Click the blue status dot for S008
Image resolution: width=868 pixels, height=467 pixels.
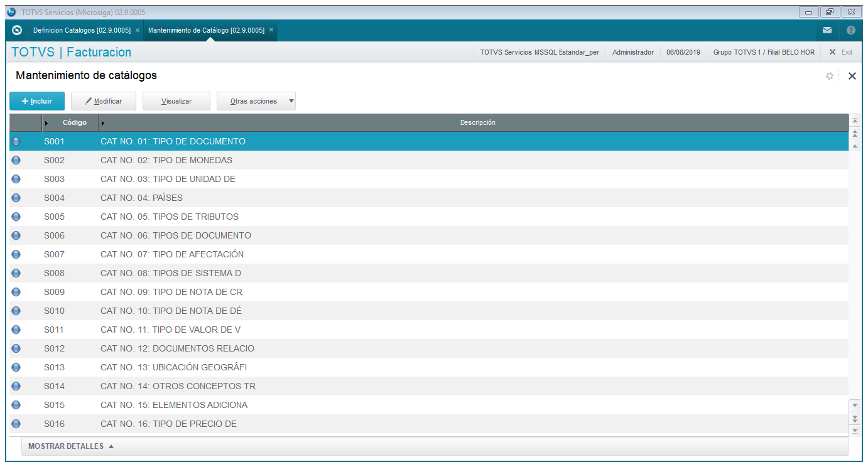click(x=16, y=273)
